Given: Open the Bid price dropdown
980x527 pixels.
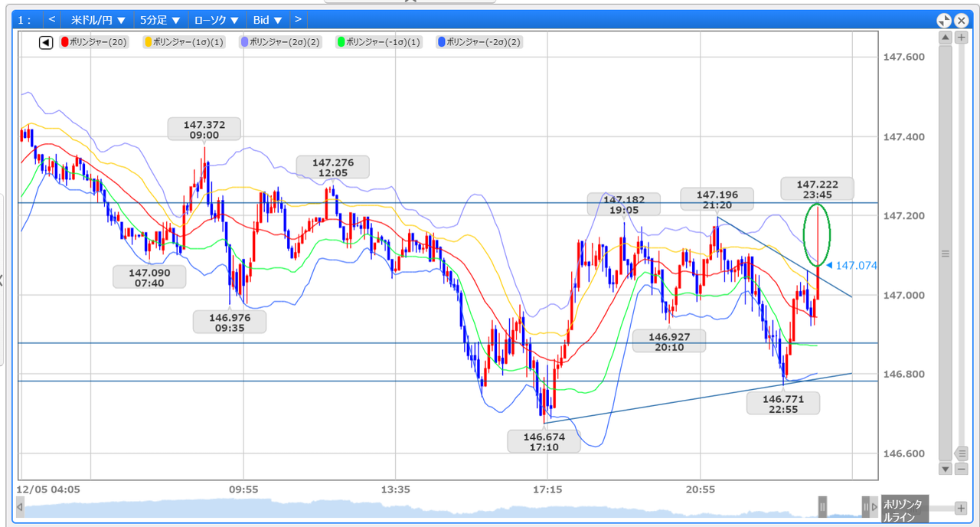Looking at the screenshot, I should pyautogui.click(x=266, y=20).
